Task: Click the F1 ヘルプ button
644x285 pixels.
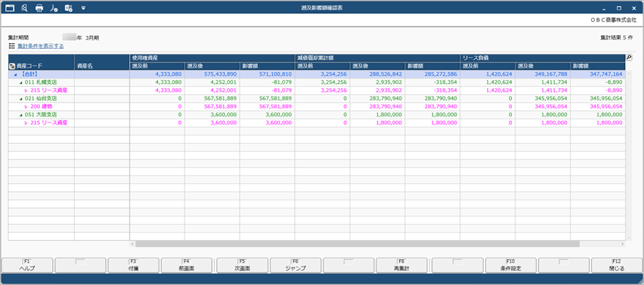Action: click(27, 265)
